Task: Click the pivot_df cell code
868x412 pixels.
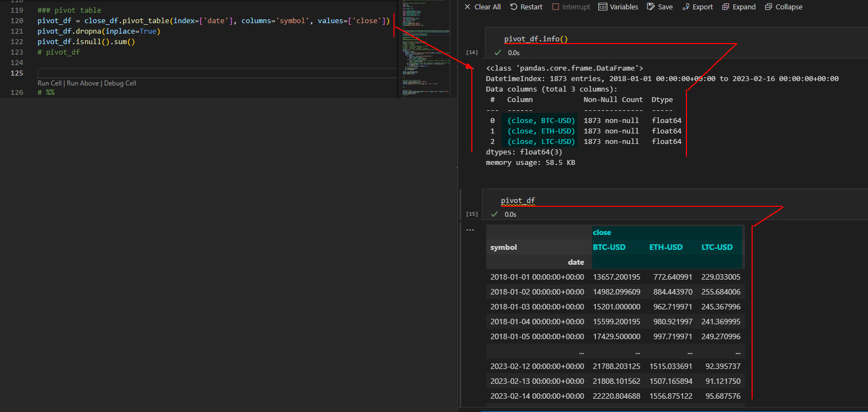Action: click(518, 200)
